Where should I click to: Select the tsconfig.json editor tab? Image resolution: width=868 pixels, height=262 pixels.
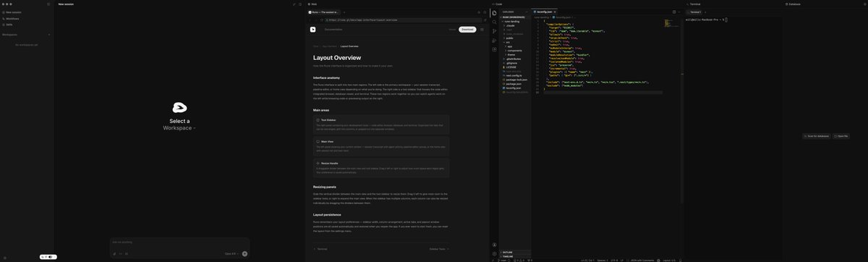click(x=544, y=12)
